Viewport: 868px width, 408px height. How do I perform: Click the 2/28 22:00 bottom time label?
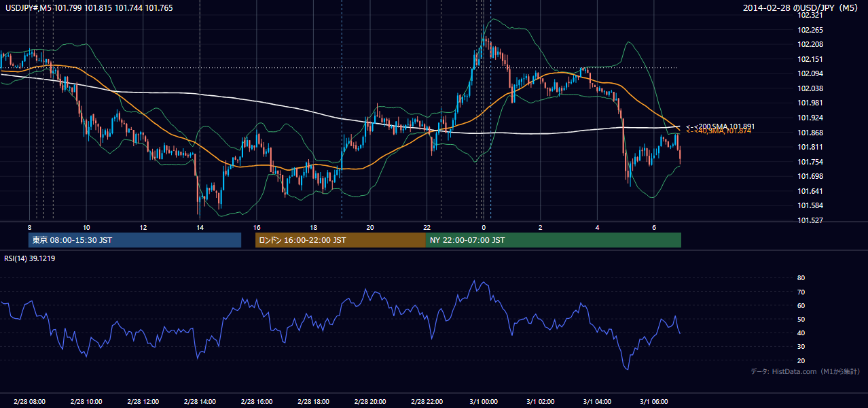click(x=427, y=401)
